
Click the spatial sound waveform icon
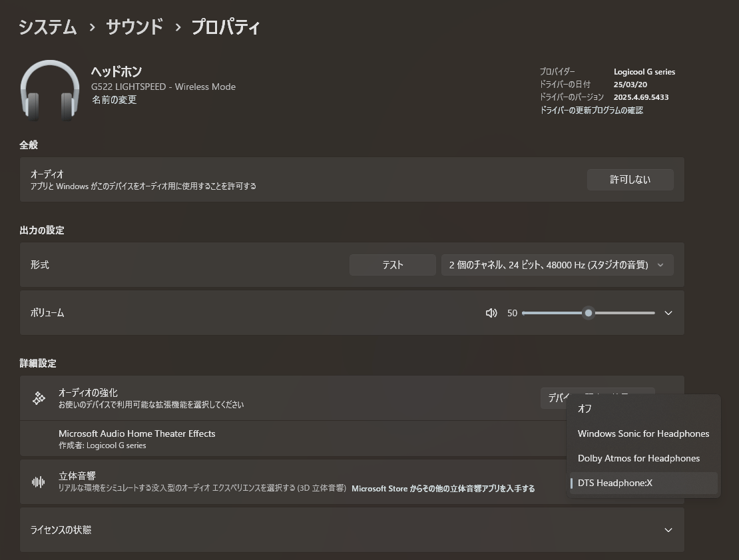39,482
